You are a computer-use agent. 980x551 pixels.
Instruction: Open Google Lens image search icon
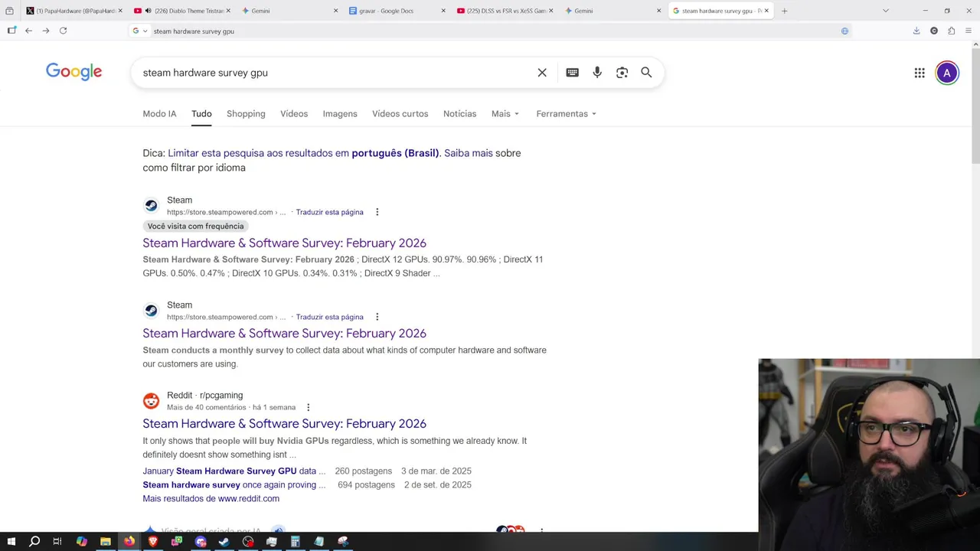[622, 73]
